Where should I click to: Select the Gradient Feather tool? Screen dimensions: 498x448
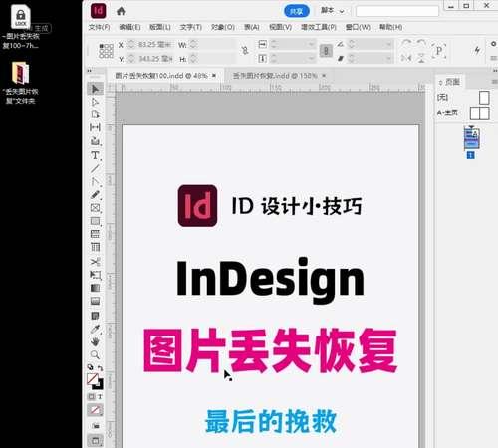(x=95, y=302)
